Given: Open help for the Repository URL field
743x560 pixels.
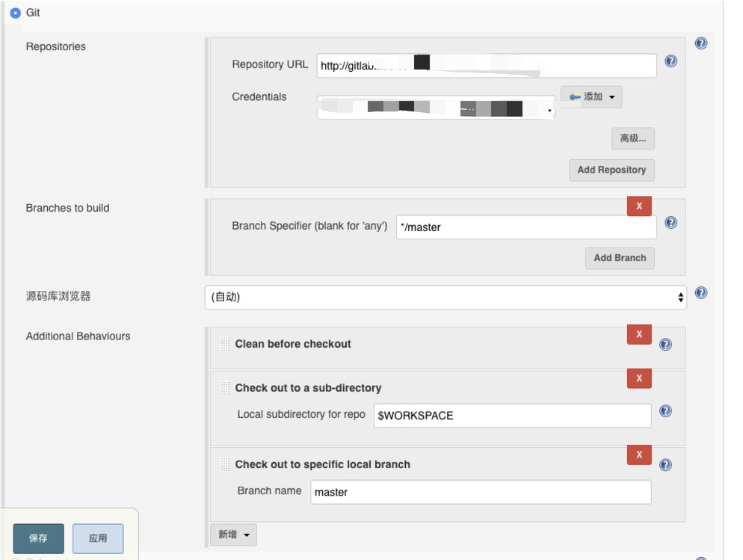Looking at the screenshot, I should pyautogui.click(x=670, y=61).
